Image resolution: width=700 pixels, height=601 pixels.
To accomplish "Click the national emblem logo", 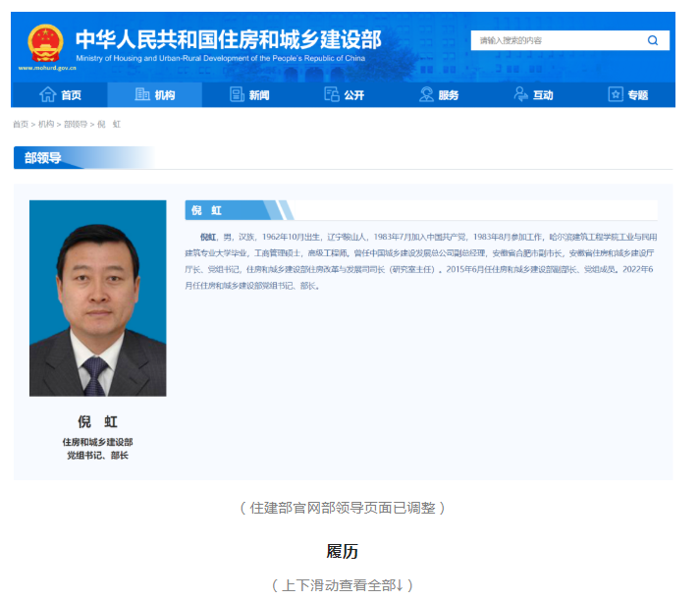I will (44, 42).
